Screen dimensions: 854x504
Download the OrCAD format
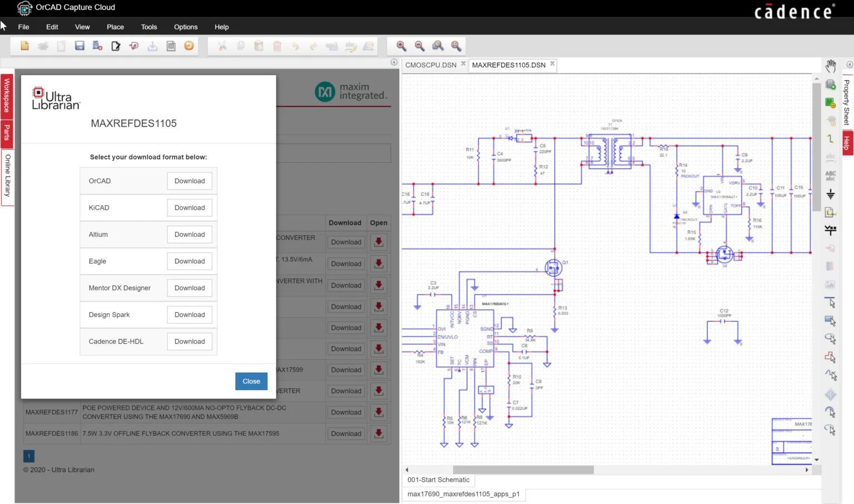[x=190, y=181]
